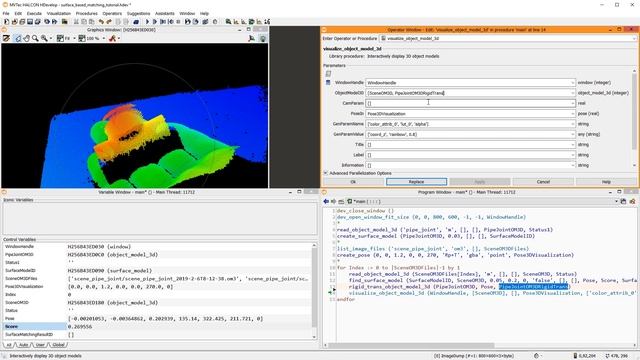
Task: Switch to the User tab in Variable Window
Action: point(40,345)
